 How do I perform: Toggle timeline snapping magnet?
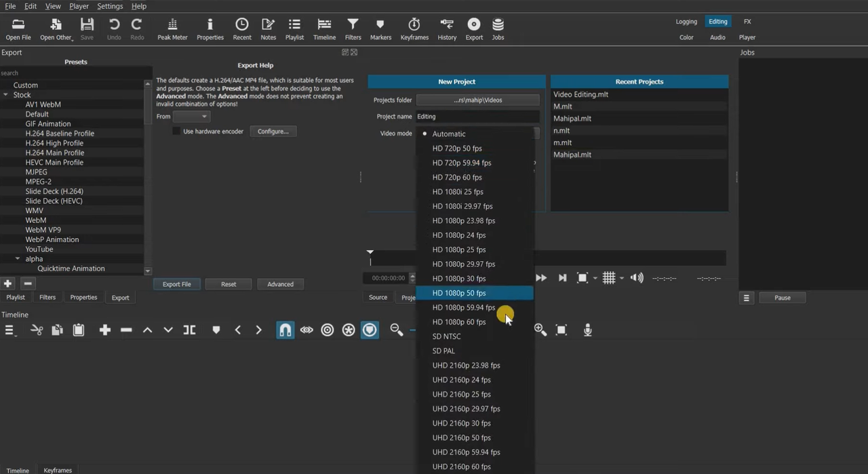tap(285, 330)
